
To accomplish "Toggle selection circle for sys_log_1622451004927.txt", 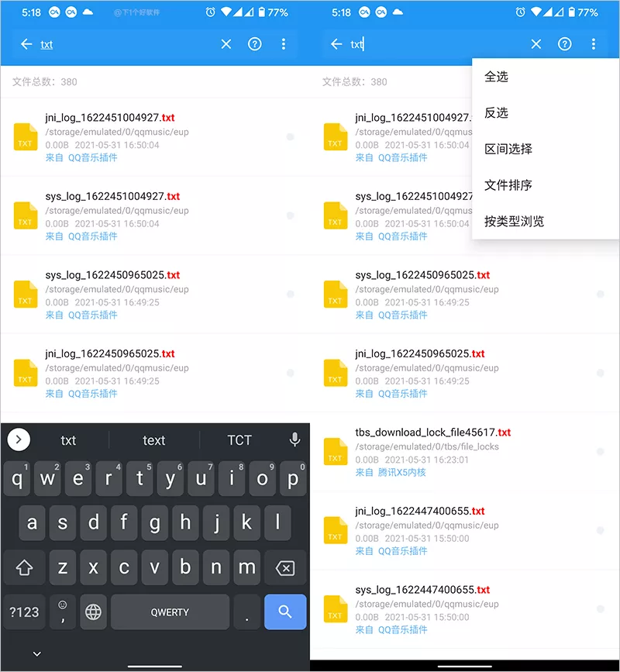I will (x=291, y=215).
